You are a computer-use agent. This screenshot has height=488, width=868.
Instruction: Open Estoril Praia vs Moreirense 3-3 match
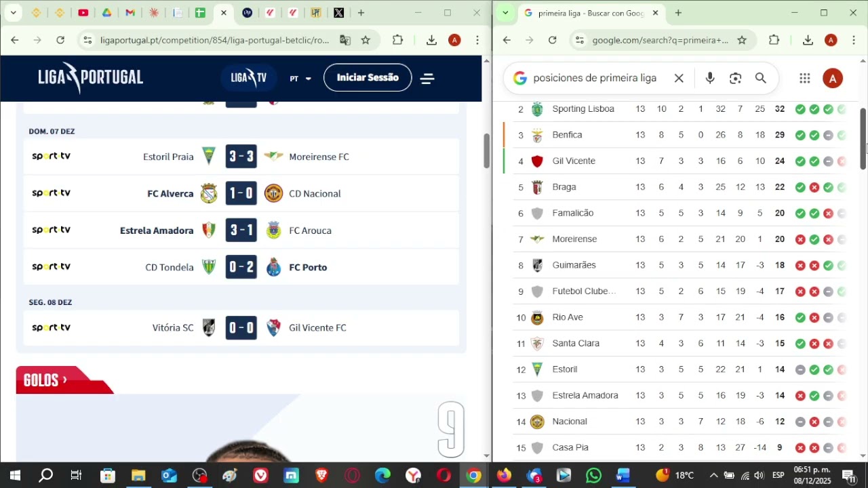point(241,157)
